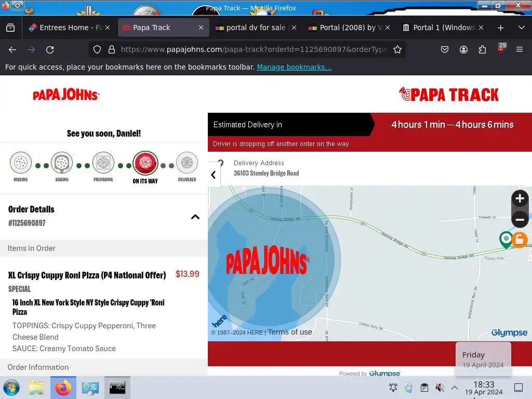Viewport: 532px width, 399px height.
Task: Open the Pocket save button
Action: tap(445, 49)
